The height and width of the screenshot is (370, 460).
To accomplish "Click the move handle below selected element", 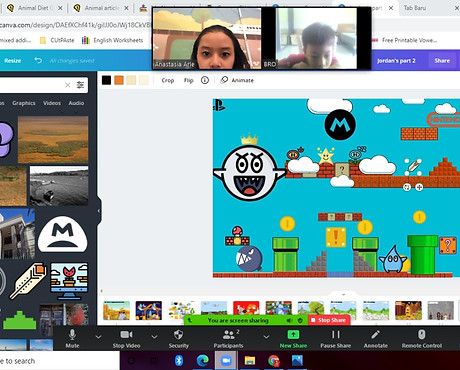I will pyautogui.click(x=419, y=187).
